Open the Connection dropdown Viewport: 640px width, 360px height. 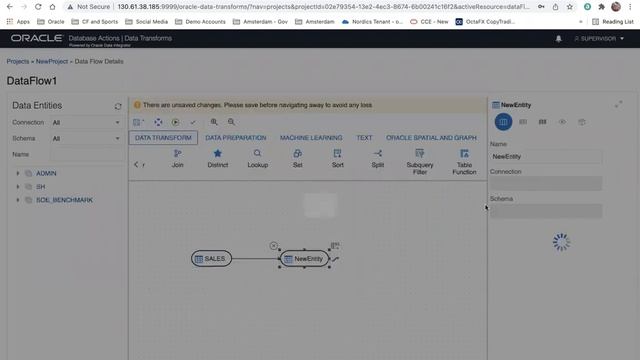pyautogui.click(x=86, y=122)
